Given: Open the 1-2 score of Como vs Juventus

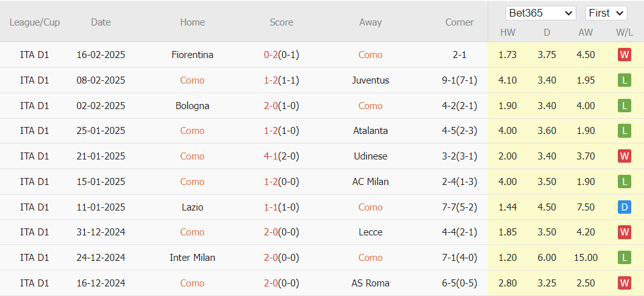Looking at the screenshot, I should coord(270,80).
